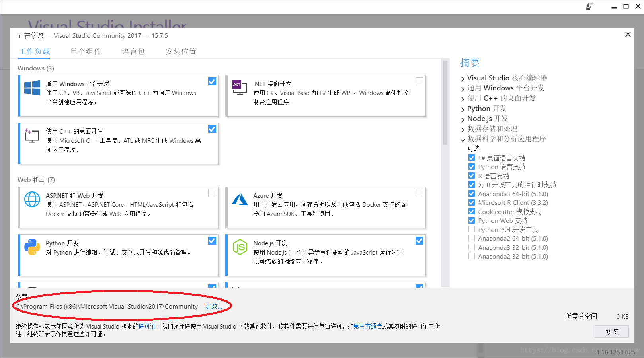Click the 摘要 summary heading
Screen dimensions: 644x358
click(470, 63)
